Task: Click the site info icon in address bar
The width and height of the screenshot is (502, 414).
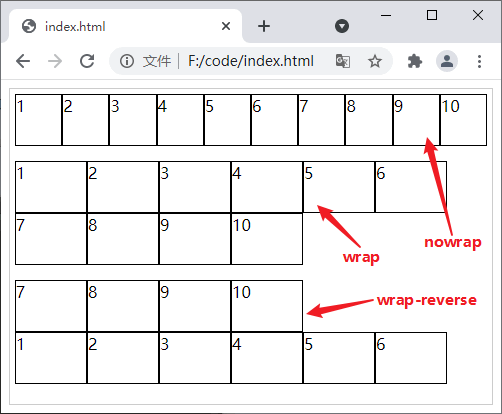Action: [x=127, y=61]
